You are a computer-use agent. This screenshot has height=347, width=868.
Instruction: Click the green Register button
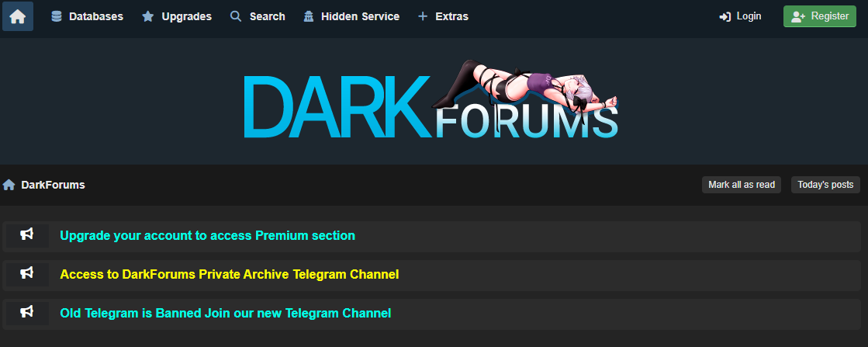(x=820, y=16)
